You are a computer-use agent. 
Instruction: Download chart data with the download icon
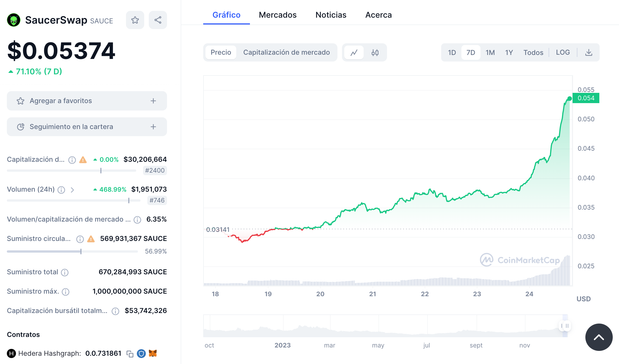pos(589,52)
